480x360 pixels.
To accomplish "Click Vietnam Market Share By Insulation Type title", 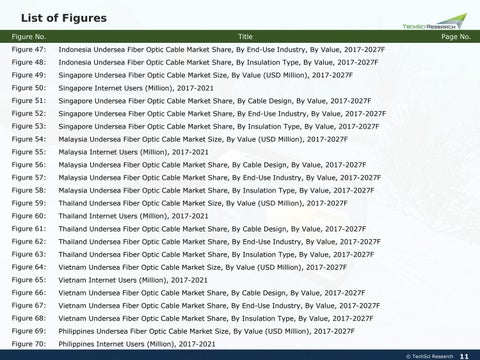I will (x=216, y=318).
